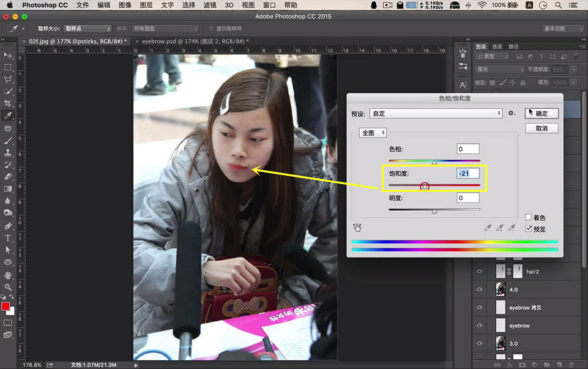Click the 色相 hue slider handle
588x369 pixels.
434,162
